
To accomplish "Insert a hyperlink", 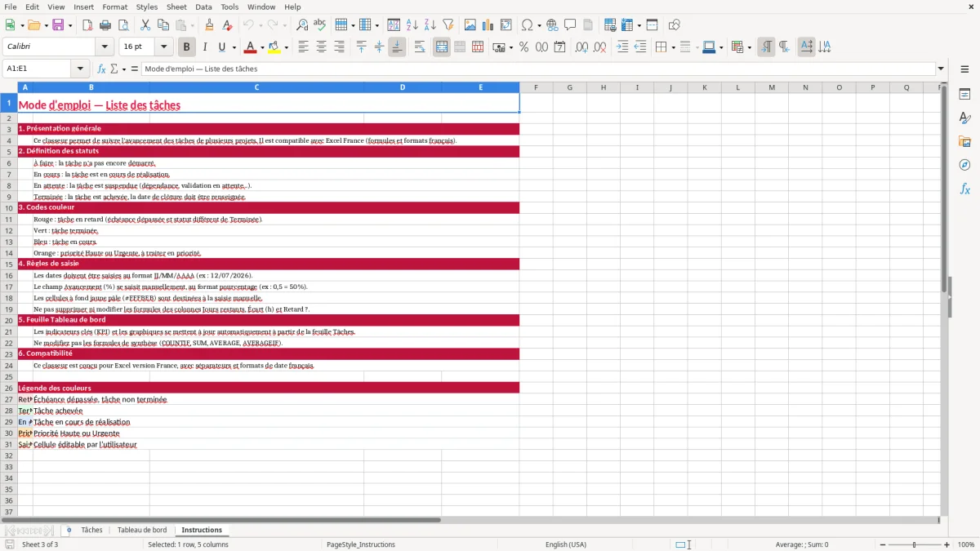I will pos(552,25).
